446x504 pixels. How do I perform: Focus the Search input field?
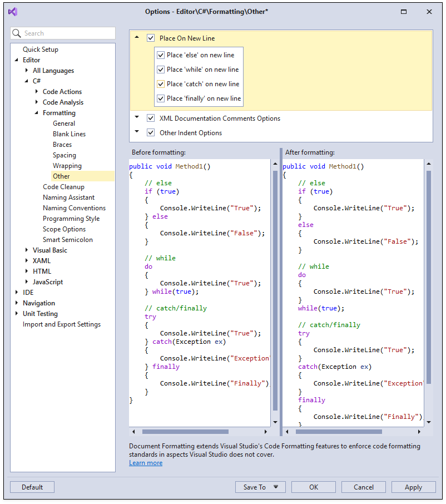63,33
